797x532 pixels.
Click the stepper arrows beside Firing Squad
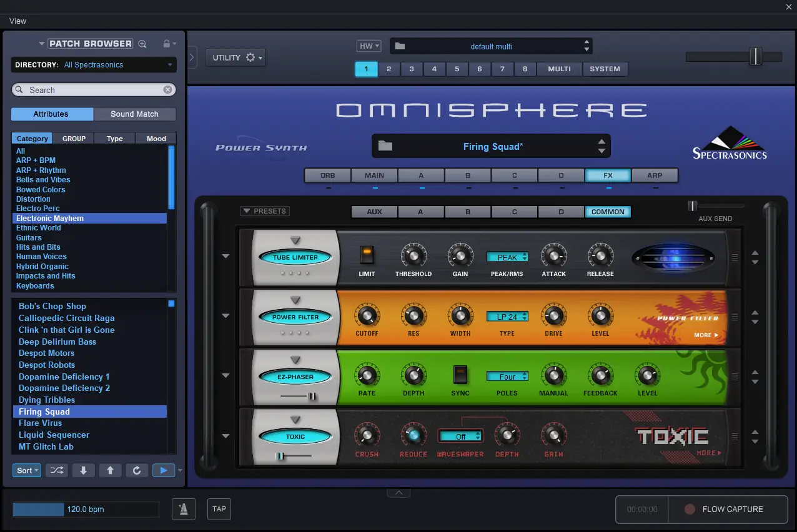point(601,146)
